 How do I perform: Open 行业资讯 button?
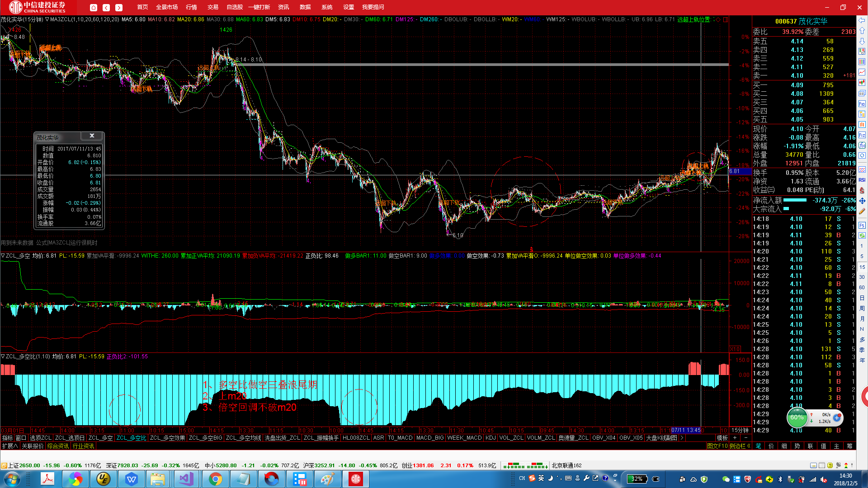point(84,446)
